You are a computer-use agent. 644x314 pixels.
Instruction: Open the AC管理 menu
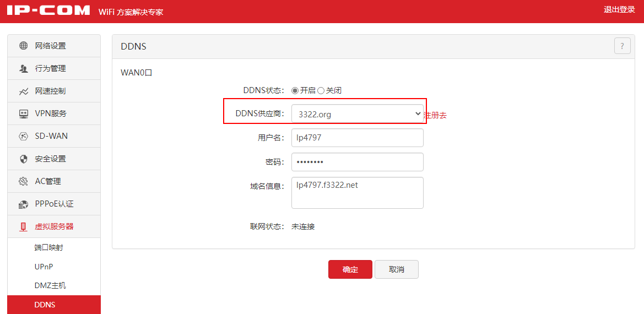click(x=54, y=181)
